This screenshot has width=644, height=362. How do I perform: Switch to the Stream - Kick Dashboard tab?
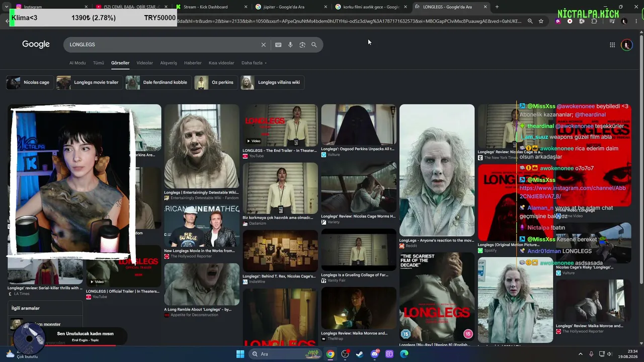pos(212,7)
